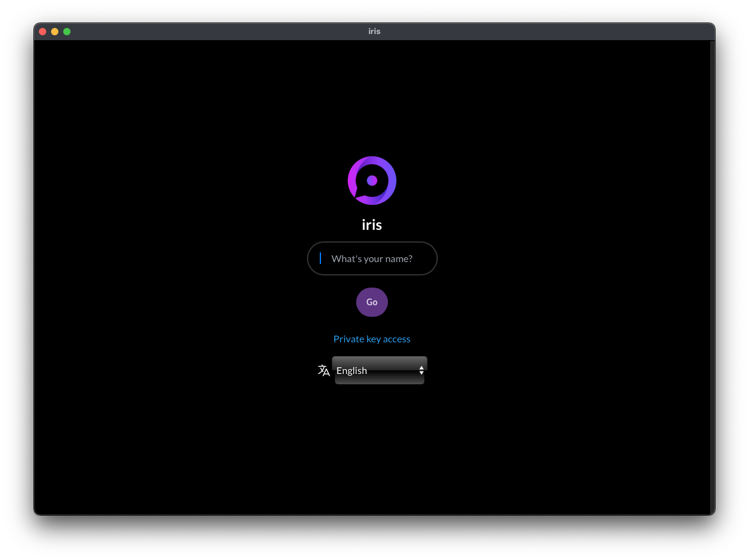Open the English language dropdown
The height and width of the screenshot is (560, 749).
click(379, 370)
